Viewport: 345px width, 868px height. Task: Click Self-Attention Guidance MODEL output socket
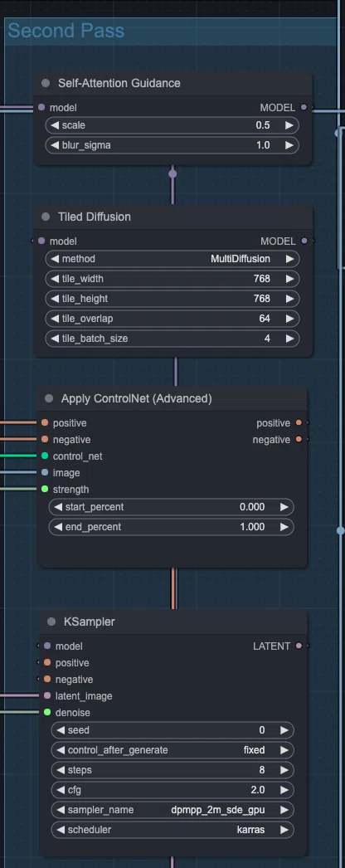304,107
